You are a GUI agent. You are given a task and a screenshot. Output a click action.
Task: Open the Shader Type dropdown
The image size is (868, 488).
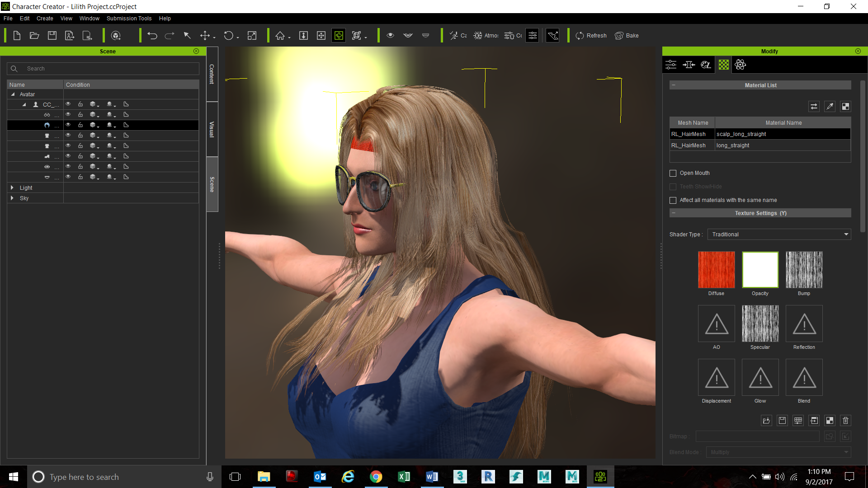pyautogui.click(x=779, y=235)
